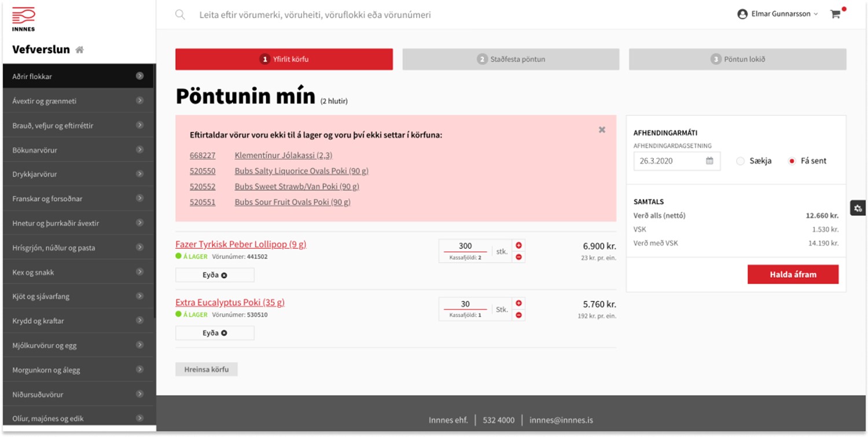Open Drykkjarvörur category
Screen dimensions: 868x437
[78, 174]
